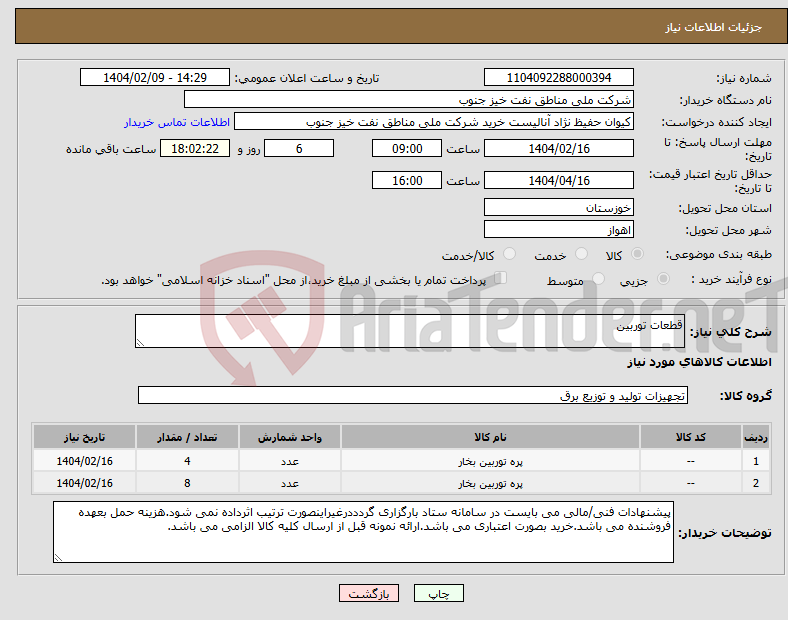Click the resize handle of description box
The width and height of the screenshot is (788, 620).
coord(140,343)
